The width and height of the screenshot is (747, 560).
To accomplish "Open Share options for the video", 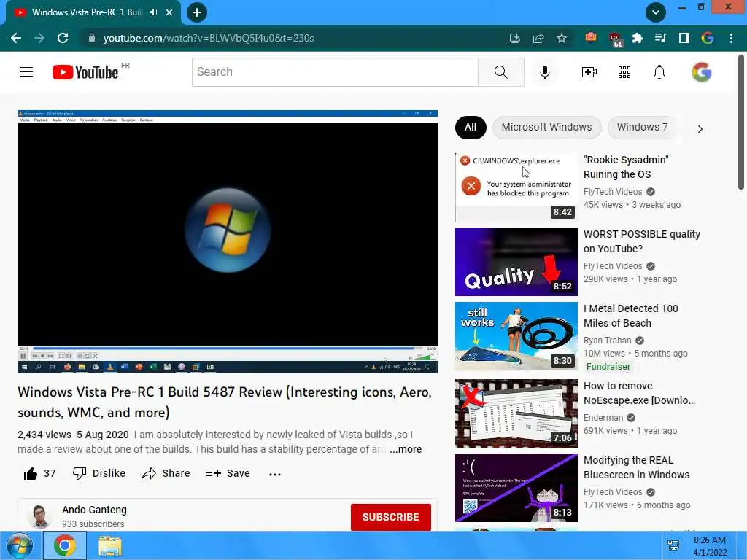I will [x=166, y=473].
